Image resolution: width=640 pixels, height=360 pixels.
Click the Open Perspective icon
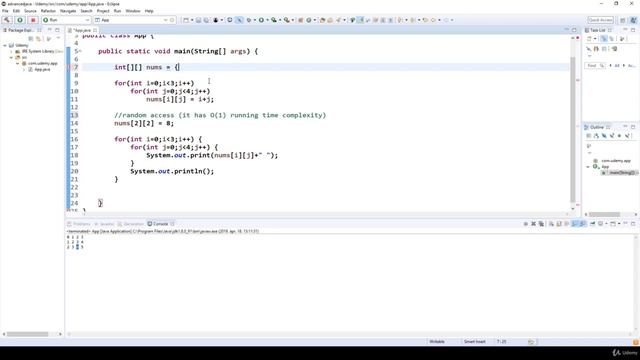623,20
